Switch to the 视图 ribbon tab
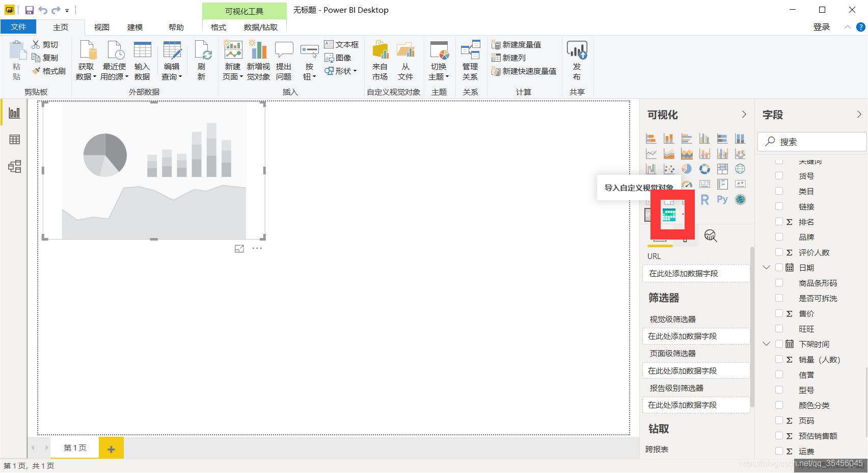The height and width of the screenshot is (473, 868). click(x=102, y=27)
